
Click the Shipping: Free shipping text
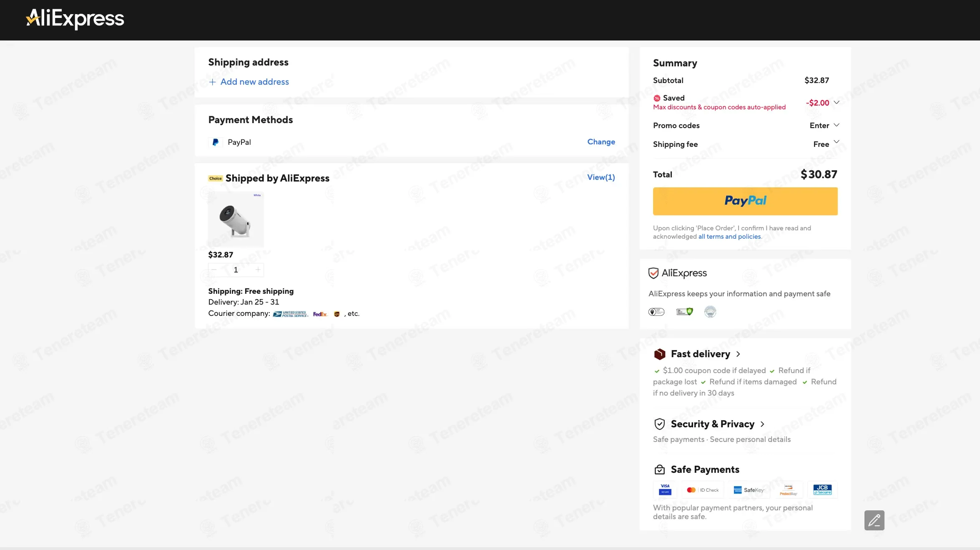(x=251, y=291)
